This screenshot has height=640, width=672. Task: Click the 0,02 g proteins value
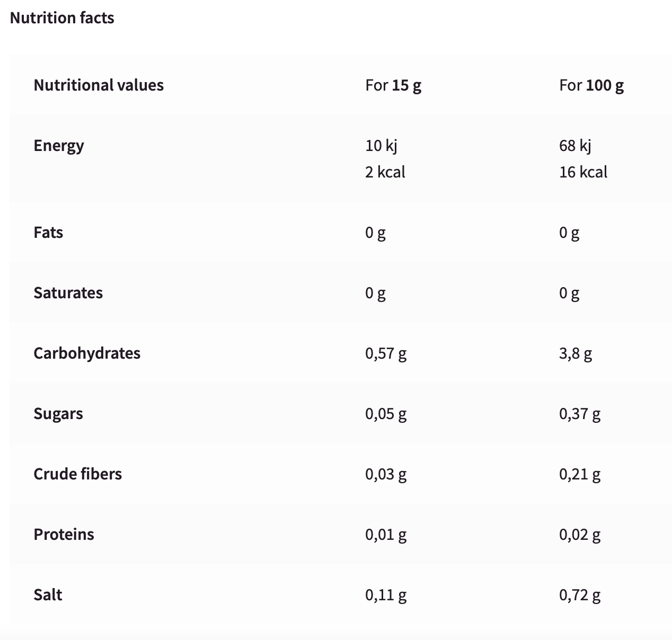tap(580, 535)
